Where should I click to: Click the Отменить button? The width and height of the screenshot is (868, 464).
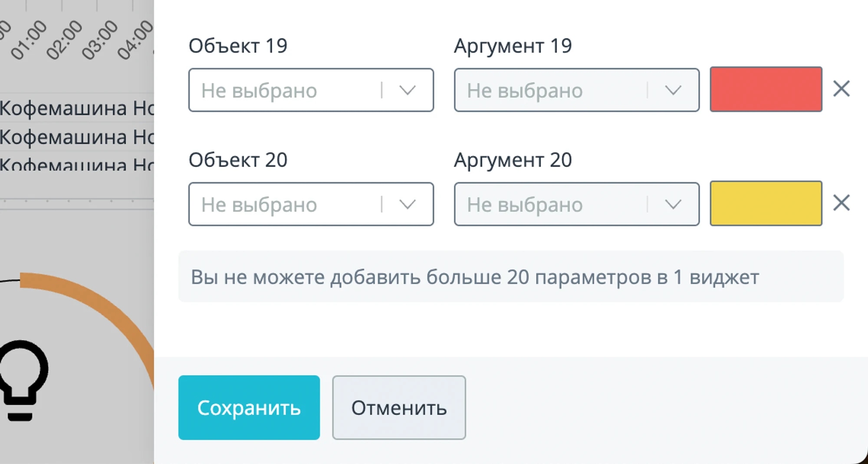coord(399,408)
